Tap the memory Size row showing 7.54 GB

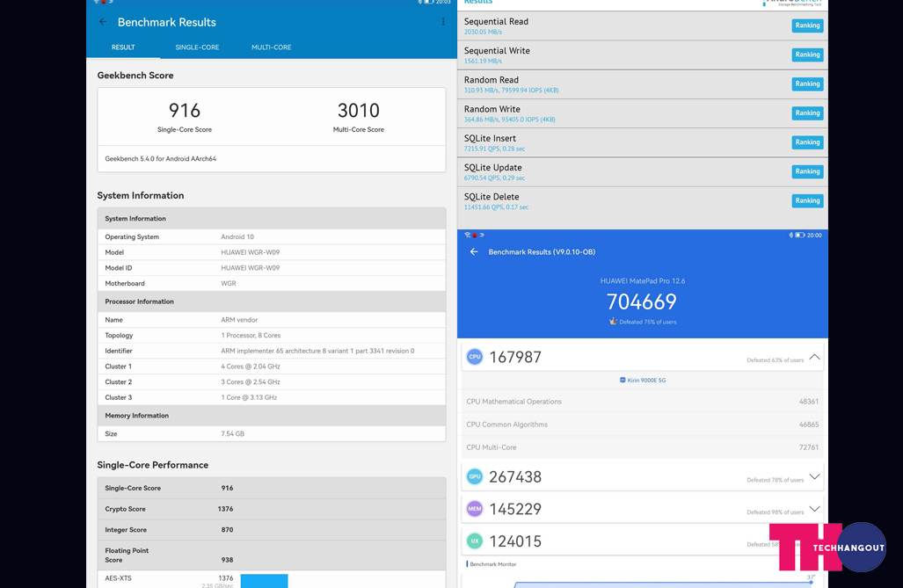pos(271,433)
